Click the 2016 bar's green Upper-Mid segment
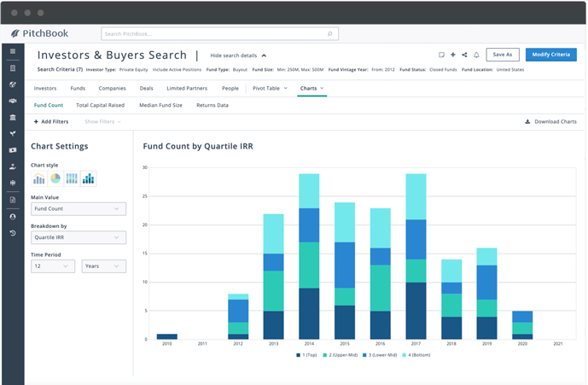 381,289
